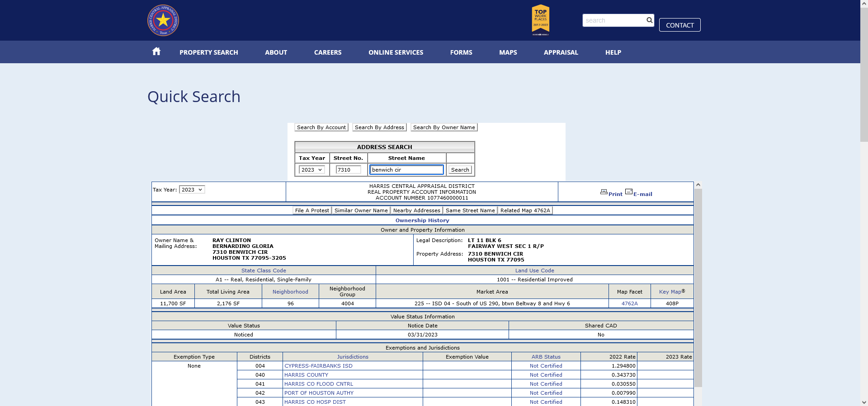Open the HELP menu
Image resolution: width=868 pixels, height=406 pixels.
[613, 52]
